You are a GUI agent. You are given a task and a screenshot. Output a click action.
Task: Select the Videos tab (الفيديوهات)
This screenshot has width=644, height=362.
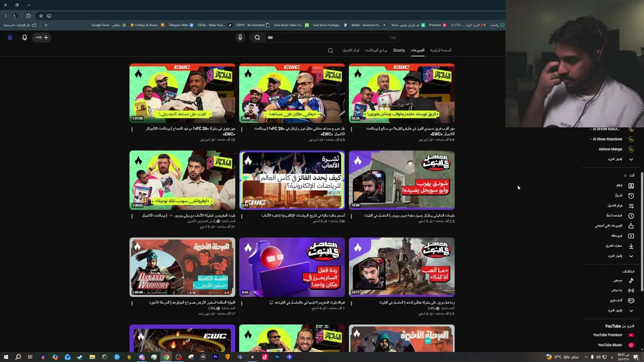[418, 50]
